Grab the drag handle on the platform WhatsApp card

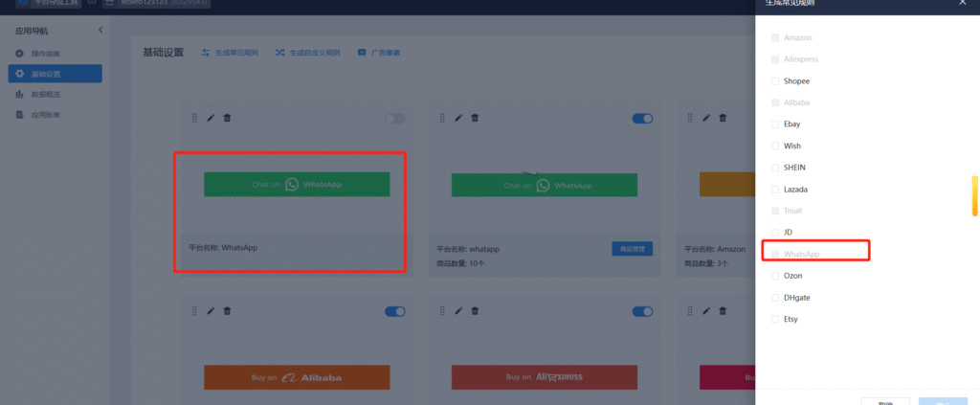(x=194, y=118)
